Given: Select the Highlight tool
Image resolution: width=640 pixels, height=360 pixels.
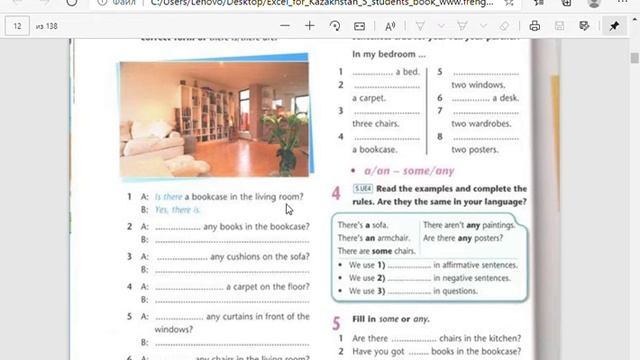Looking at the screenshot, I should click(462, 26).
